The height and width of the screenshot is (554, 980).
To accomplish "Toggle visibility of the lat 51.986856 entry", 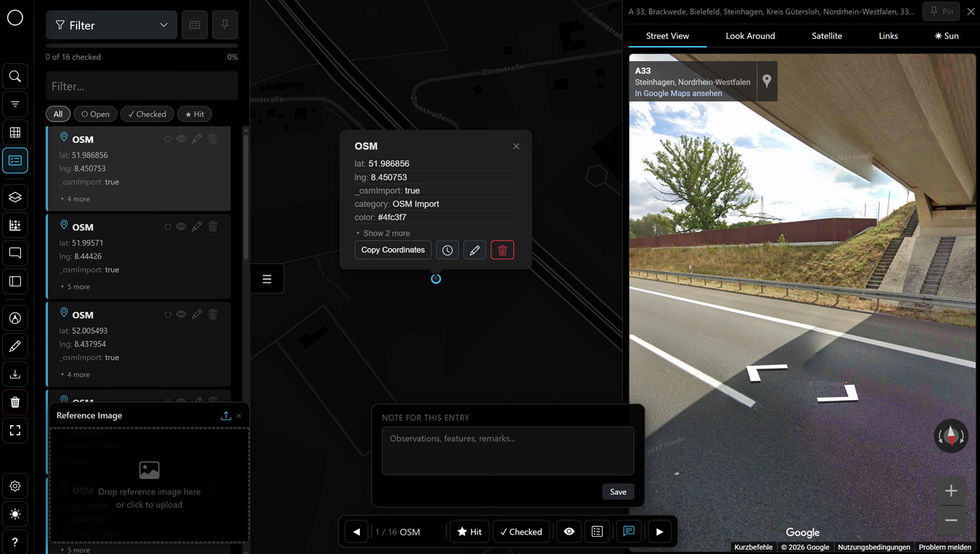I will click(181, 139).
